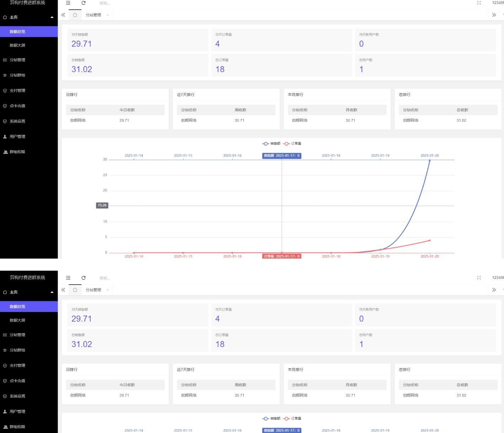
Task: Open 支付管理 in the upper sidebar
Action: point(17,91)
